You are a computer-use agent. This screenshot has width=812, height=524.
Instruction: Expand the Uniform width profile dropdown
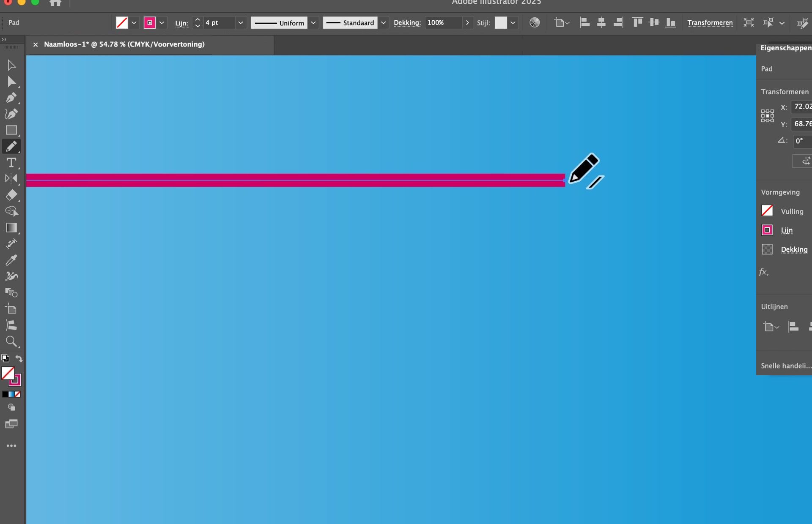click(313, 22)
